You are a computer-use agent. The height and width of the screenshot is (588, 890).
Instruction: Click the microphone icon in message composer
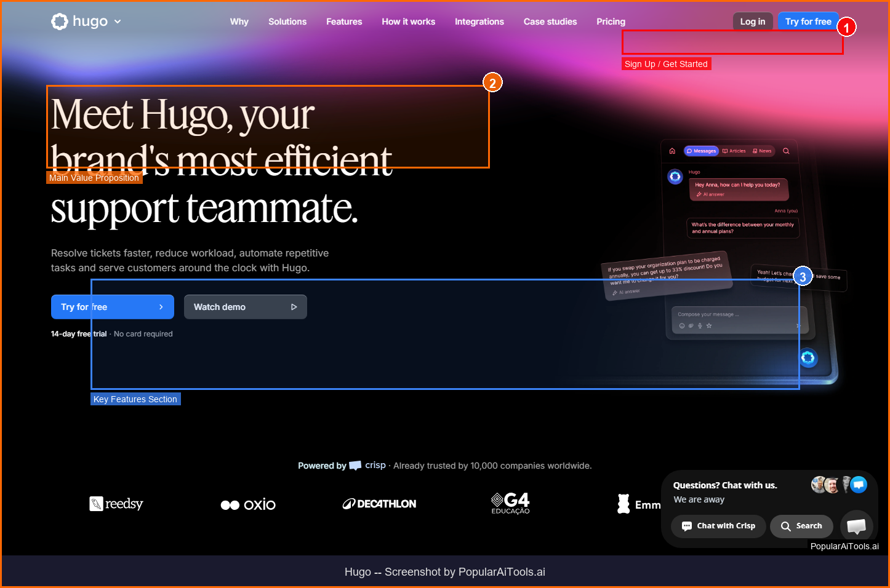tap(700, 326)
